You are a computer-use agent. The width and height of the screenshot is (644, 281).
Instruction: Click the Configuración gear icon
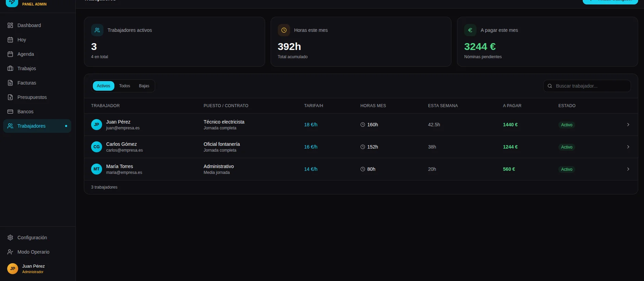pyautogui.click(x=10, y=238)
